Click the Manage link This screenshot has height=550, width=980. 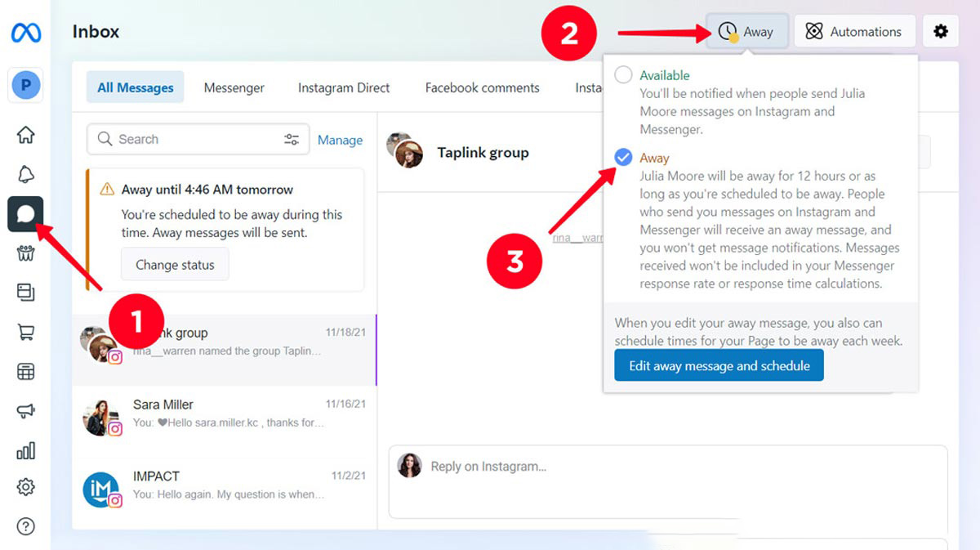click(340, 140)
